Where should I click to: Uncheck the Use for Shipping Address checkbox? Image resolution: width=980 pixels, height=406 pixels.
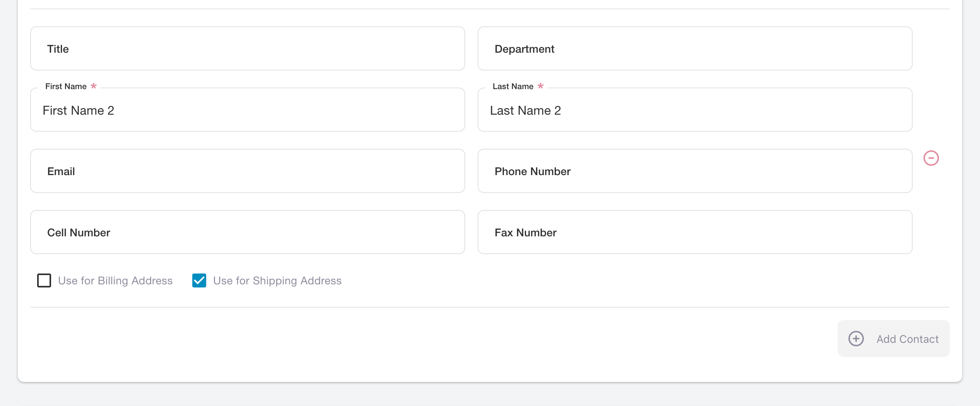[199, 280]
